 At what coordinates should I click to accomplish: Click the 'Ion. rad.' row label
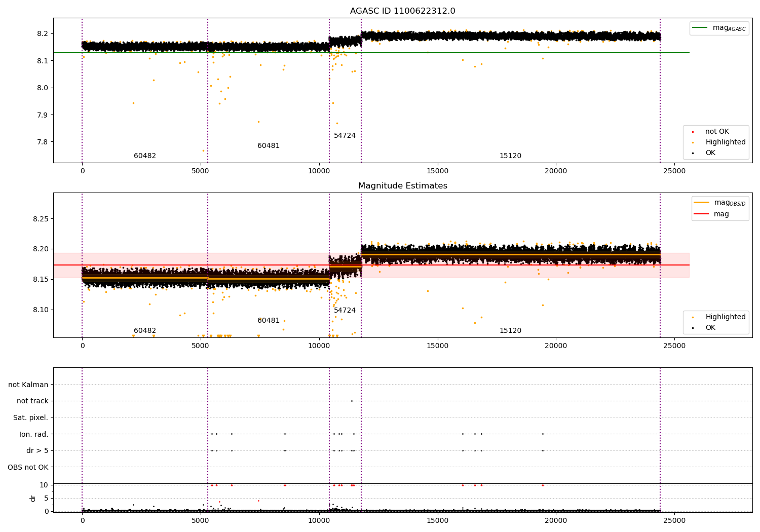[x=34, y=434]
